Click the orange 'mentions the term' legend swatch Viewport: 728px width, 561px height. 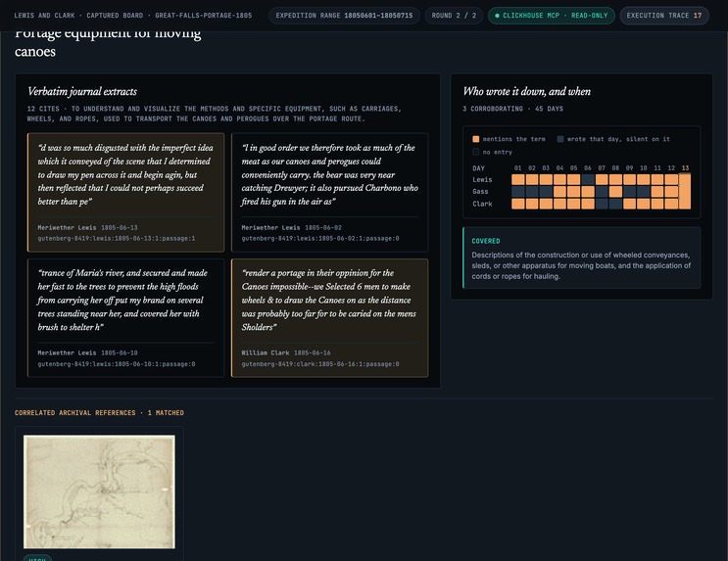tap(475, 139)
